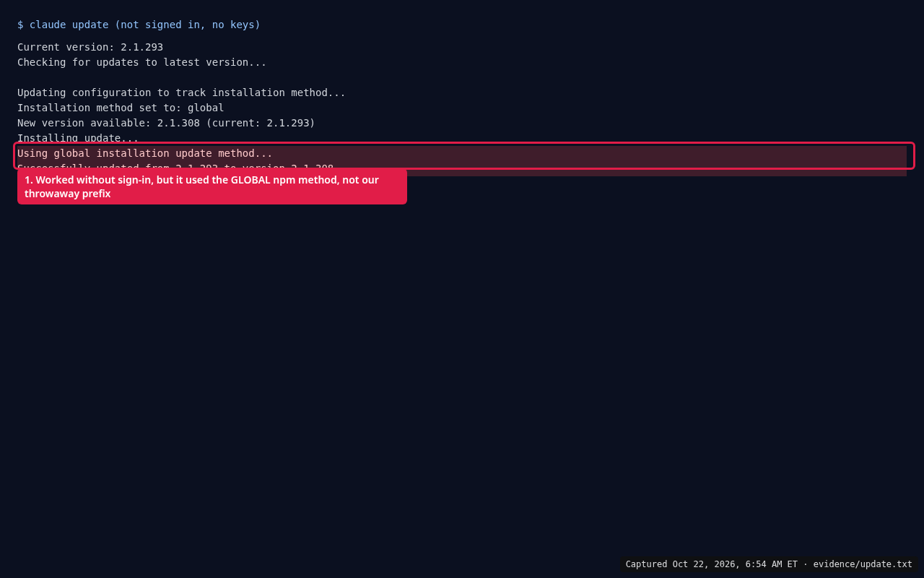Select 'Installation method set to: global' line
Screen dimensions: 924x578
click(121, 108)
